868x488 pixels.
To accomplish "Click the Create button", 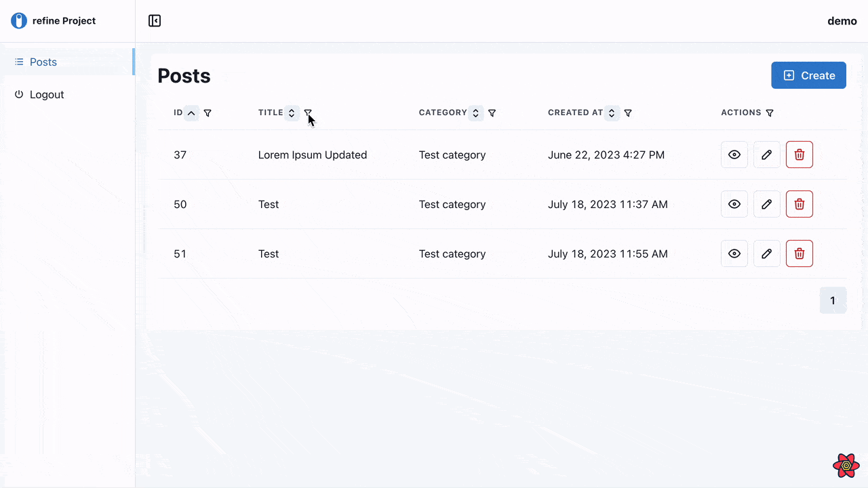I will click(808, 75).
